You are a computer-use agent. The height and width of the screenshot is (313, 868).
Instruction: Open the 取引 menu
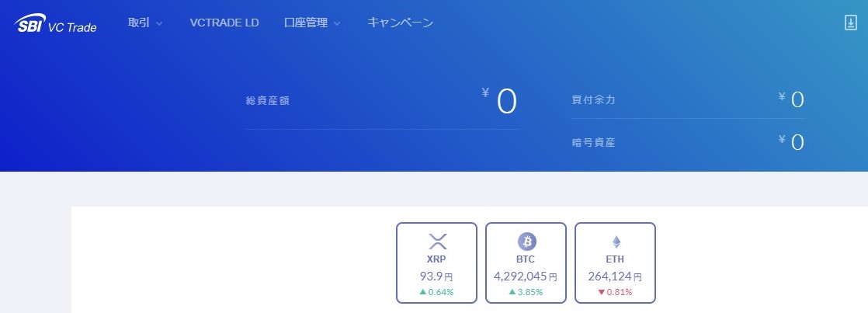tap(139, 23)
